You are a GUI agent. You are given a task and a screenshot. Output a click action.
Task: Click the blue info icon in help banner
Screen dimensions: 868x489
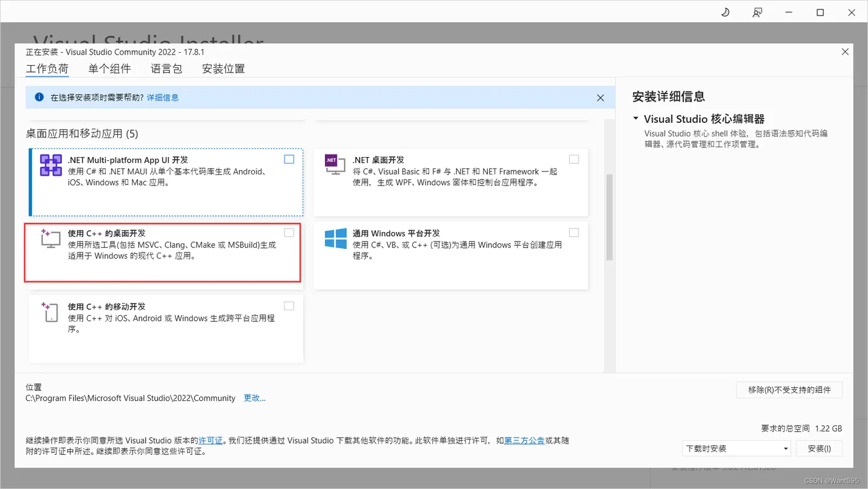point(40,97)
